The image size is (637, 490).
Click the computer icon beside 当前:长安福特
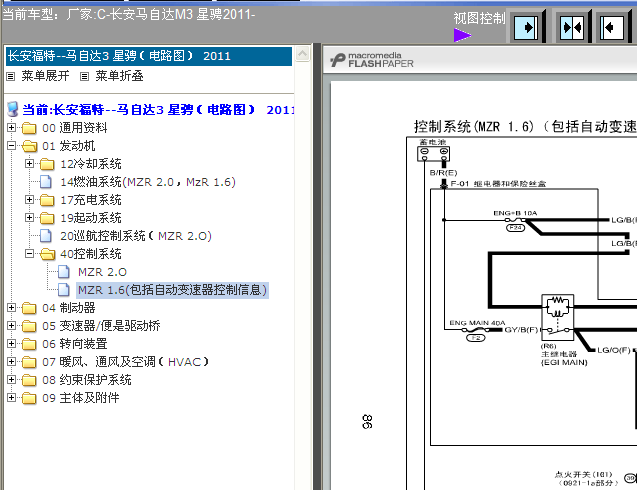pos(13,109)
